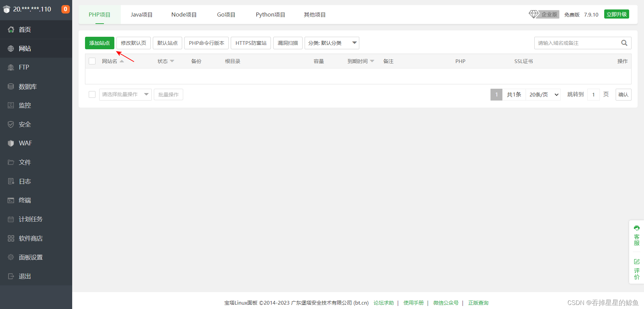Click the 确认 page jump button
The height and width of the screenshot is (309, 644).
pos(623,94)
